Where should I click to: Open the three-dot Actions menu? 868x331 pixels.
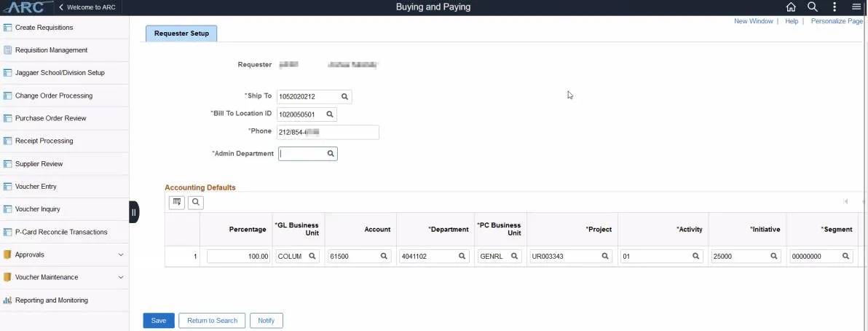click(835, 7)
